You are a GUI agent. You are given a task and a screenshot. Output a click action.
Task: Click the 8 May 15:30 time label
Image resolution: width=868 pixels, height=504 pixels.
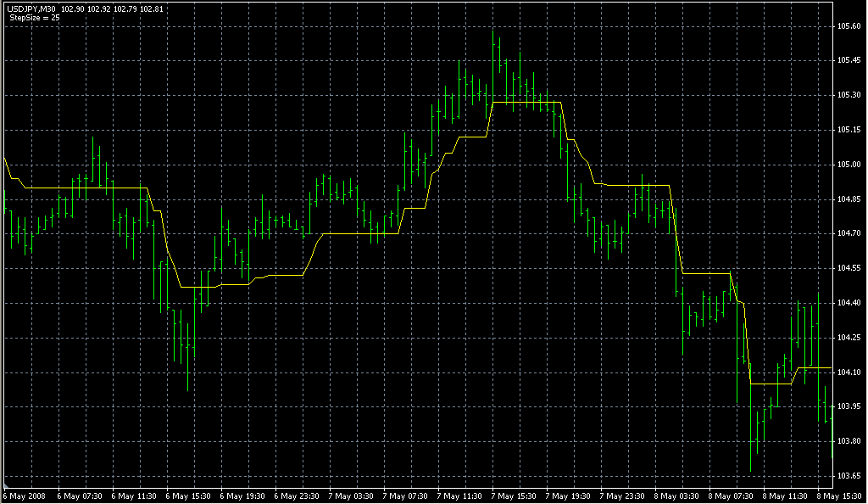839,496
